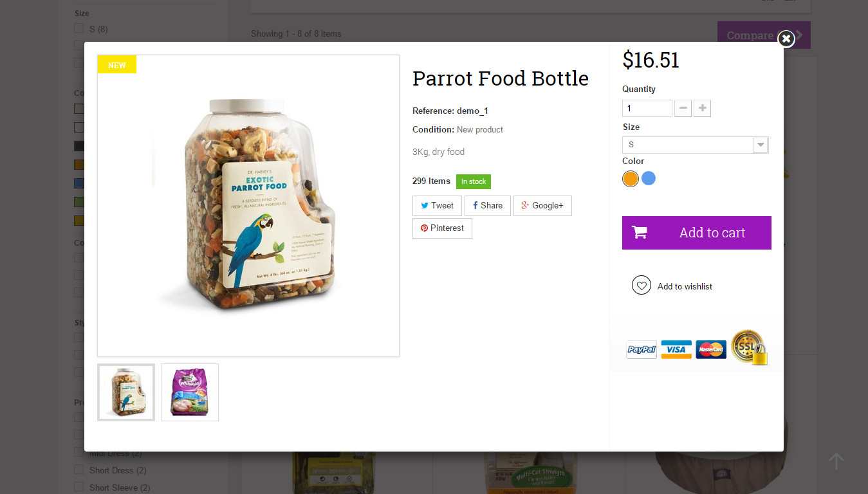Share product on Facebook
Image resolution: width=868 pixels, height=494 pixels.
pos(488,206)
